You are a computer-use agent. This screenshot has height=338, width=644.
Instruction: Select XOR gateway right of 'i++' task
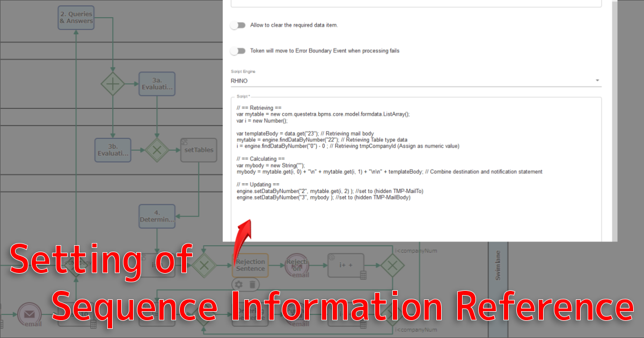392,265
